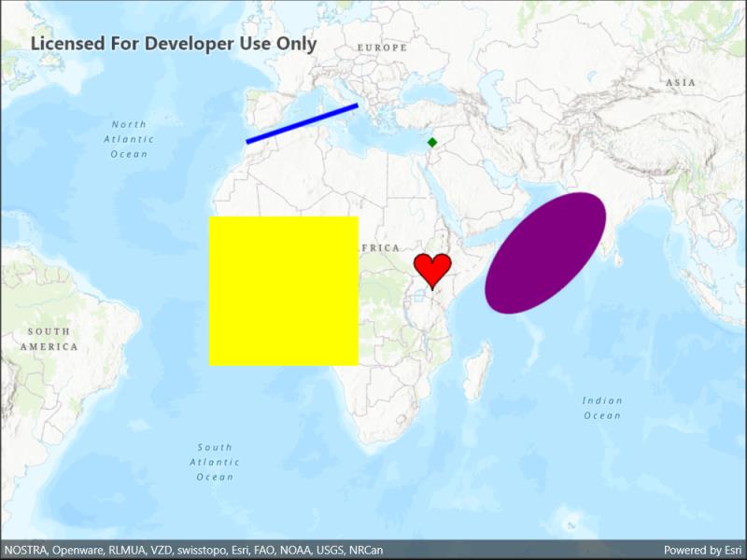Click the Indian Ocean label

pos(602,408)
